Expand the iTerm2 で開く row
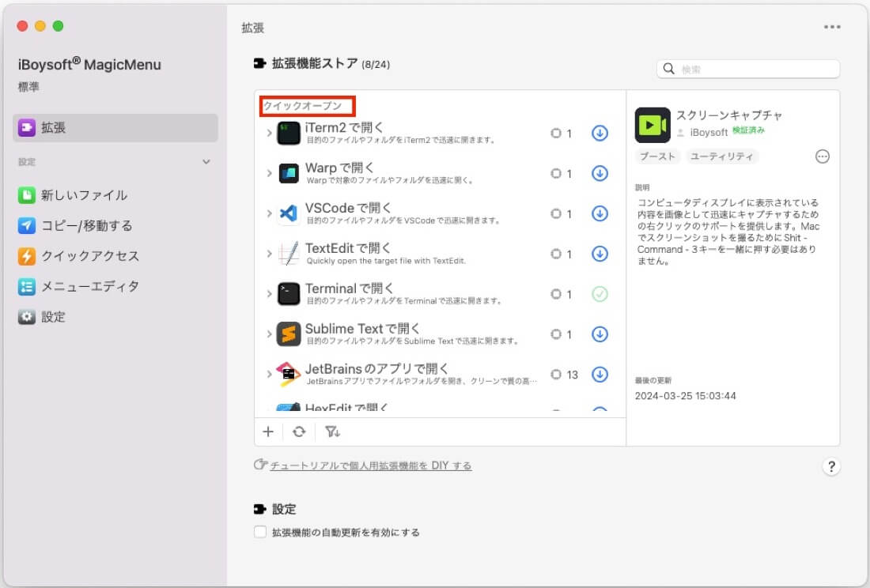The width and height of the screenshot is (870, 588). (x=269, y=133)
